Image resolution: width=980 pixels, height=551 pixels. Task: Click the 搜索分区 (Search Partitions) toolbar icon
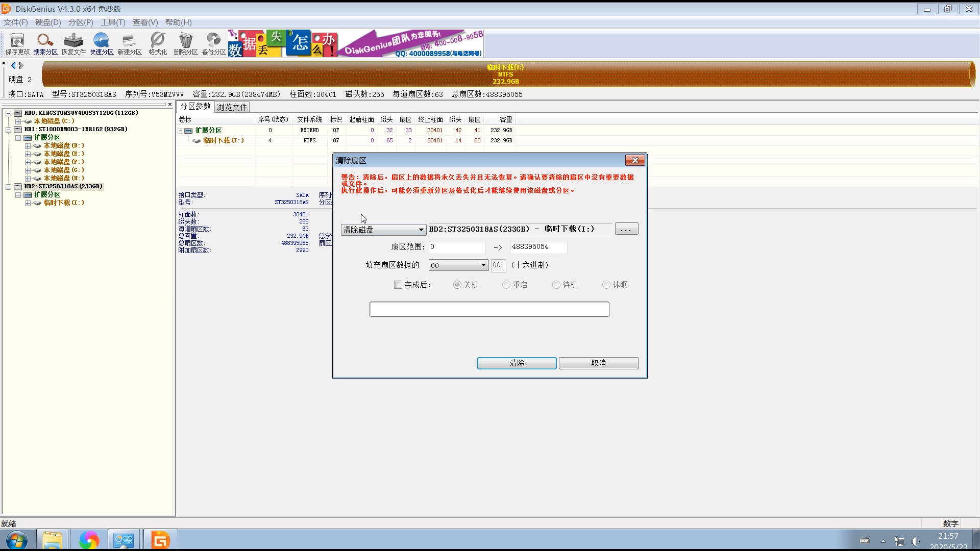[45, 43]
